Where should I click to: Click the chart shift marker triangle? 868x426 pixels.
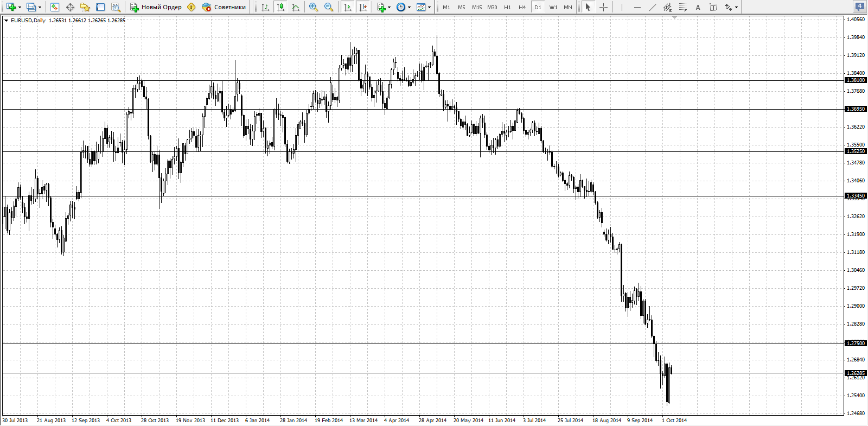pos(674,18)
